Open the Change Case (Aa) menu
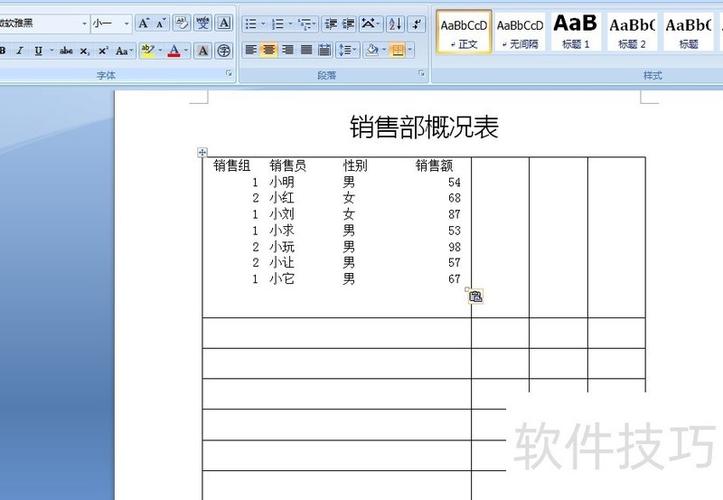 tap(124, 51)
